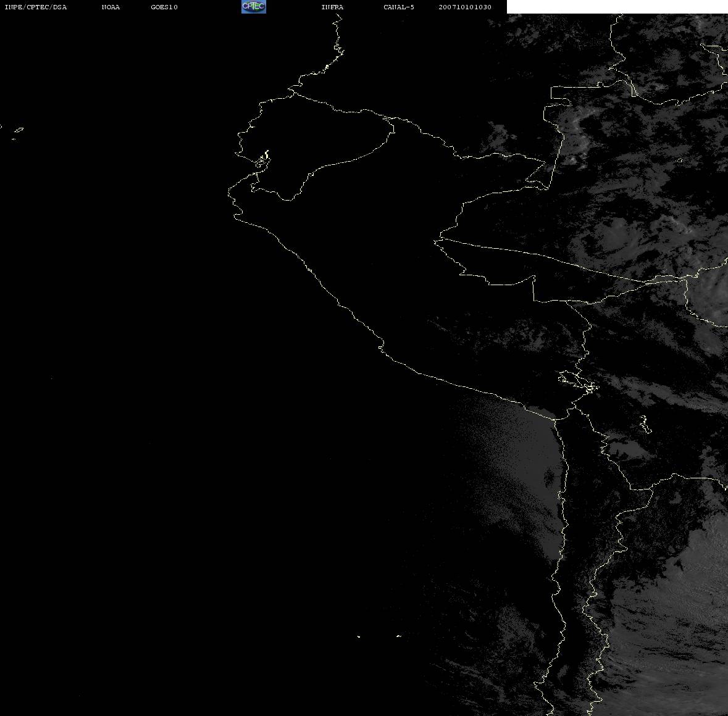Click the blank white bar in the top-right corner
This screenshot has height=716, width=728.
point(617,7)
